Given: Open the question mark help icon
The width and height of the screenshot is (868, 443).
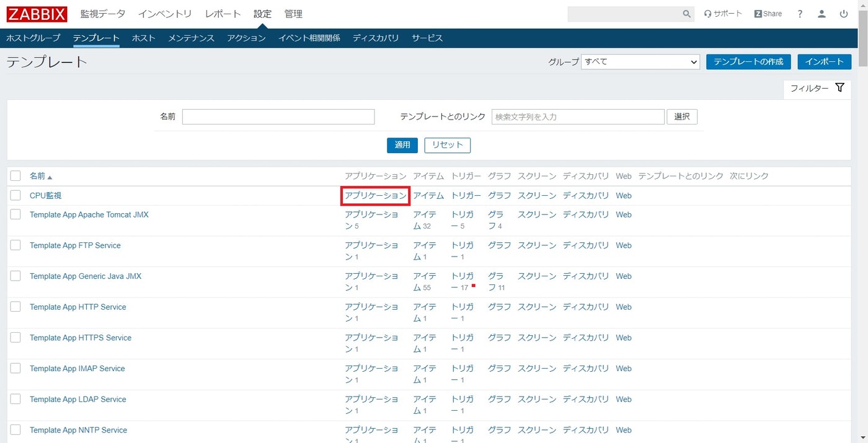Looking at the screenshot, I should coord(800,13).
